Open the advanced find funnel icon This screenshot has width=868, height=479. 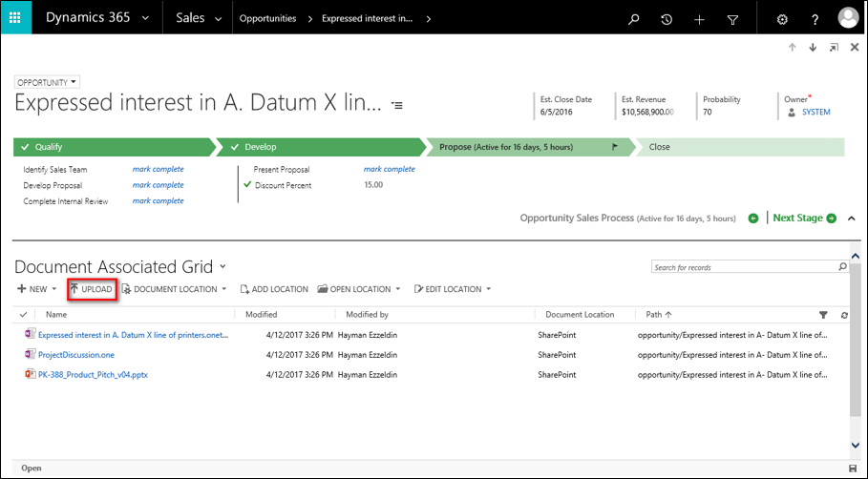click(x=732, y=19)
